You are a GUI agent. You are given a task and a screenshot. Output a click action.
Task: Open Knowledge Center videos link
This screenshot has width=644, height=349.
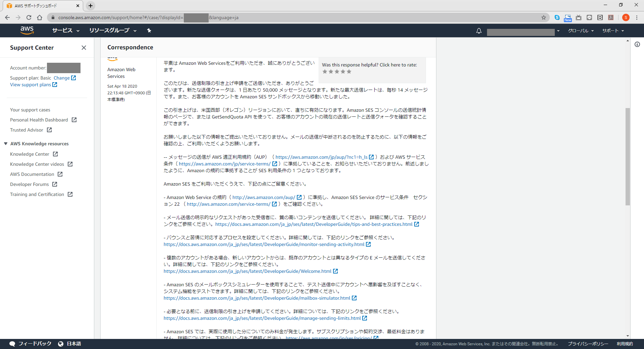pos(37,164)
